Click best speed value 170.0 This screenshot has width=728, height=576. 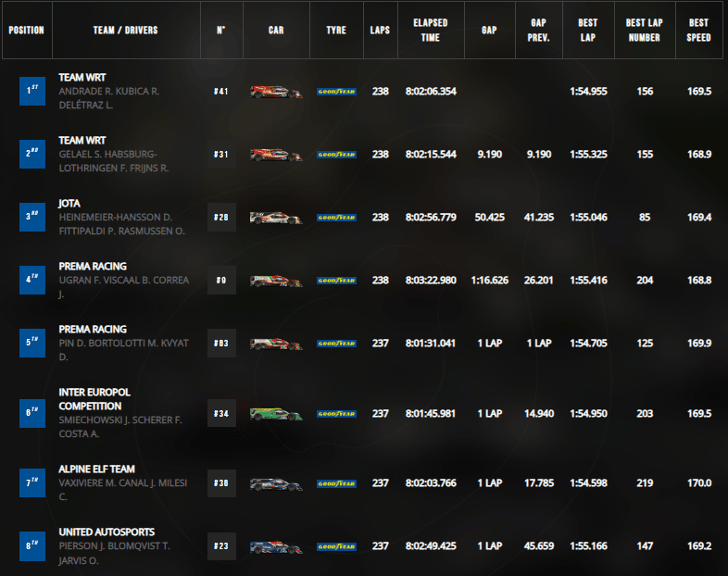point(699,483)
